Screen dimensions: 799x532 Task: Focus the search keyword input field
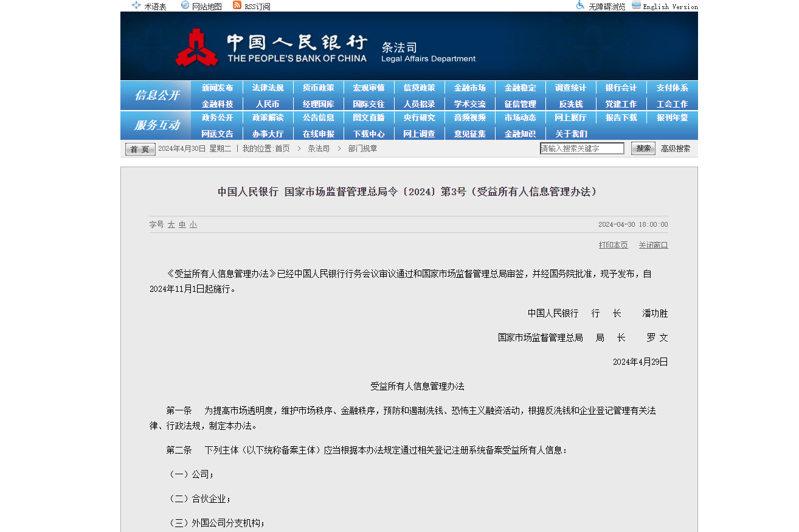tap(582, 148)
